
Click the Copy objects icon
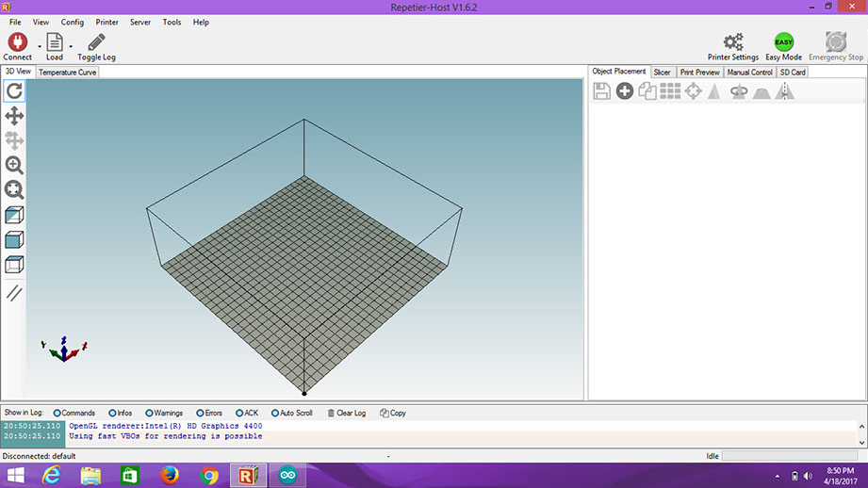pyautogui.click(x=647, y=91)
